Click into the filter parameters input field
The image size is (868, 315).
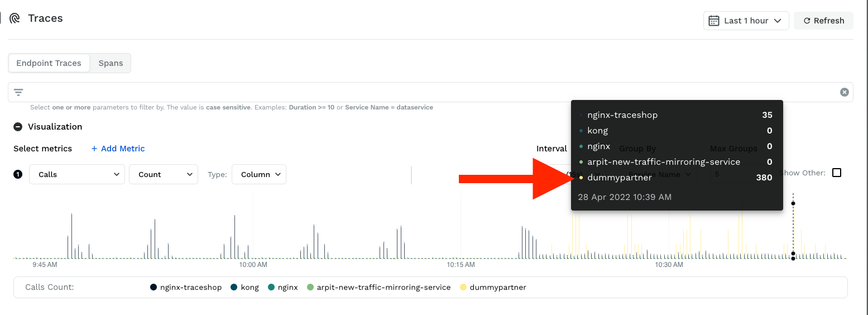[430, 92]
